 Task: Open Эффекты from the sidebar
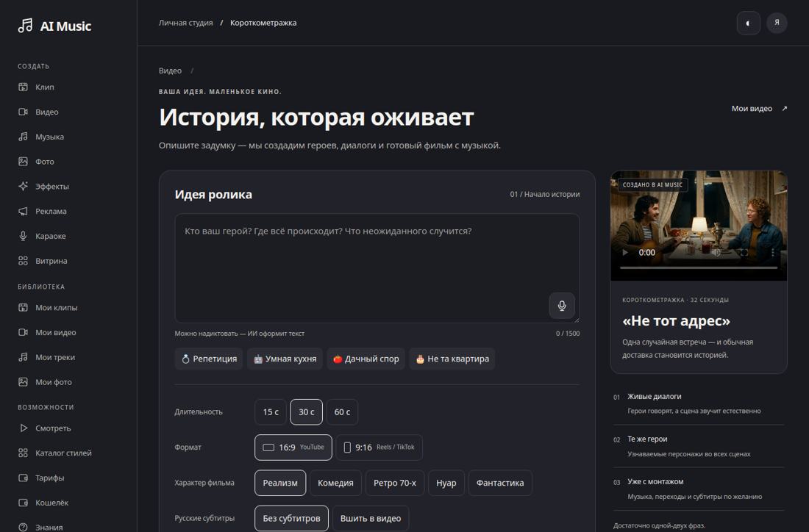pos(43,186)
